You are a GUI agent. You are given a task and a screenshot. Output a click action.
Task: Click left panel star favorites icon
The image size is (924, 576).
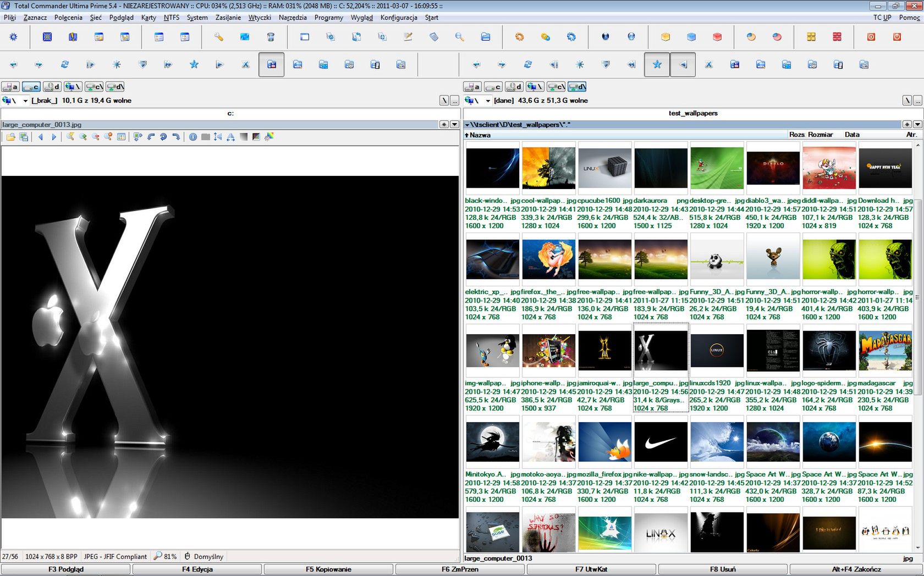(x=194, y=64)
